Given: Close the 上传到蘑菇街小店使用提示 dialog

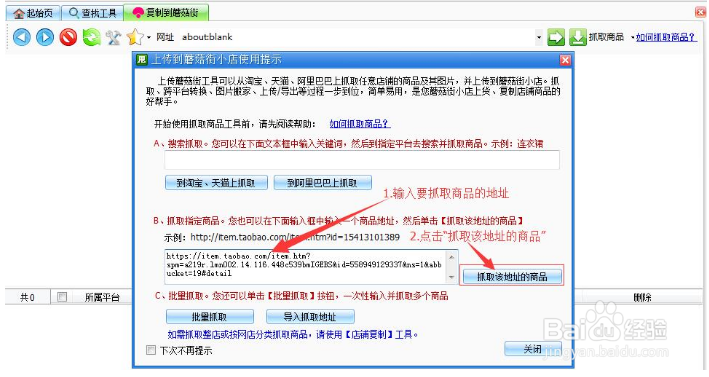Looking at the screenshot, I should pos(565,60).
